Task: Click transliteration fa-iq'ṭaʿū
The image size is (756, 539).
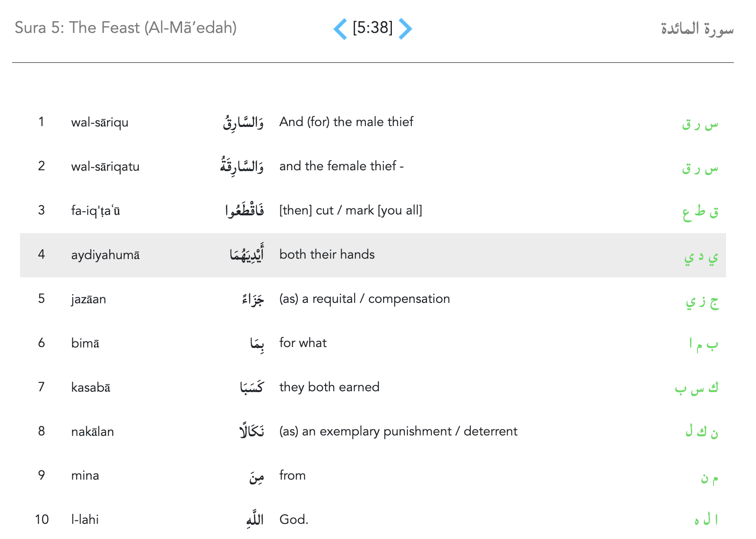Action: (95, 211)
